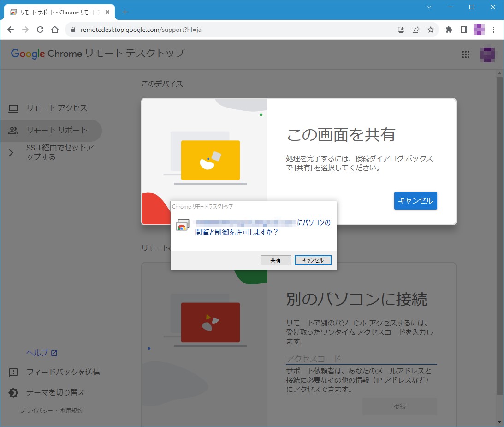Click the Chrome リモート デスクトップ dialog title

(x=202, y=207)
